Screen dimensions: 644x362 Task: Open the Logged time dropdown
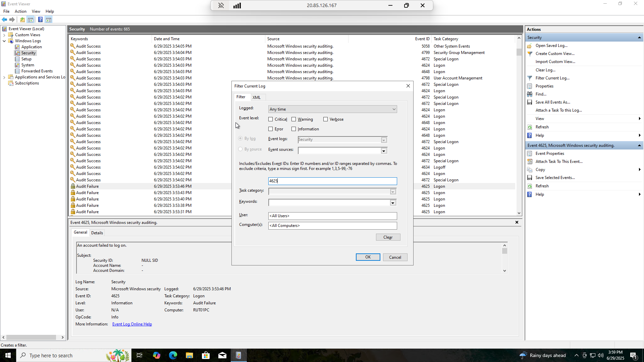(x=332, y=109)
